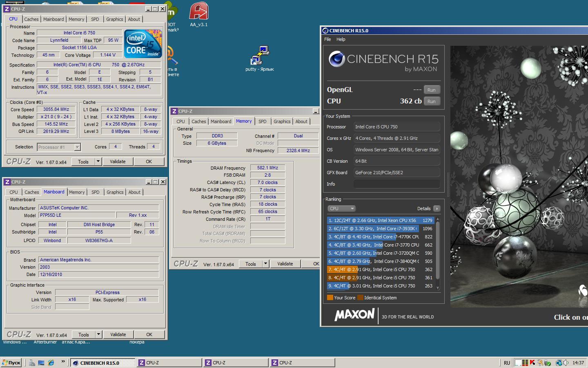Click the Cinebench title bar icon
The height and width of the screenshot is (368, 588).
pos(325,31)
